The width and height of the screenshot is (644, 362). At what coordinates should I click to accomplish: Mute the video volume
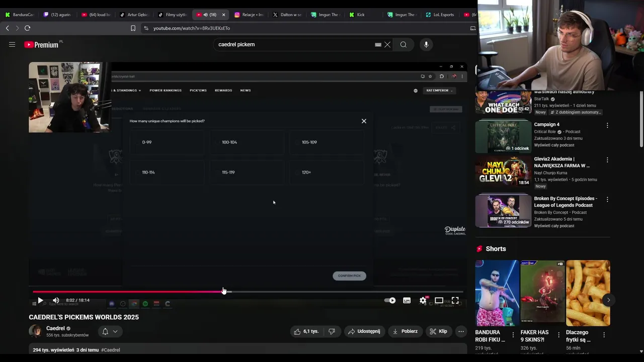click(56, 300)
